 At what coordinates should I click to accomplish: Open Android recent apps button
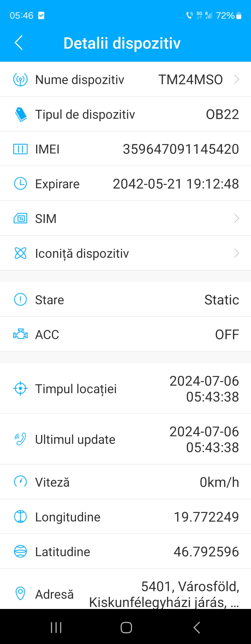[x=56, y=628]
